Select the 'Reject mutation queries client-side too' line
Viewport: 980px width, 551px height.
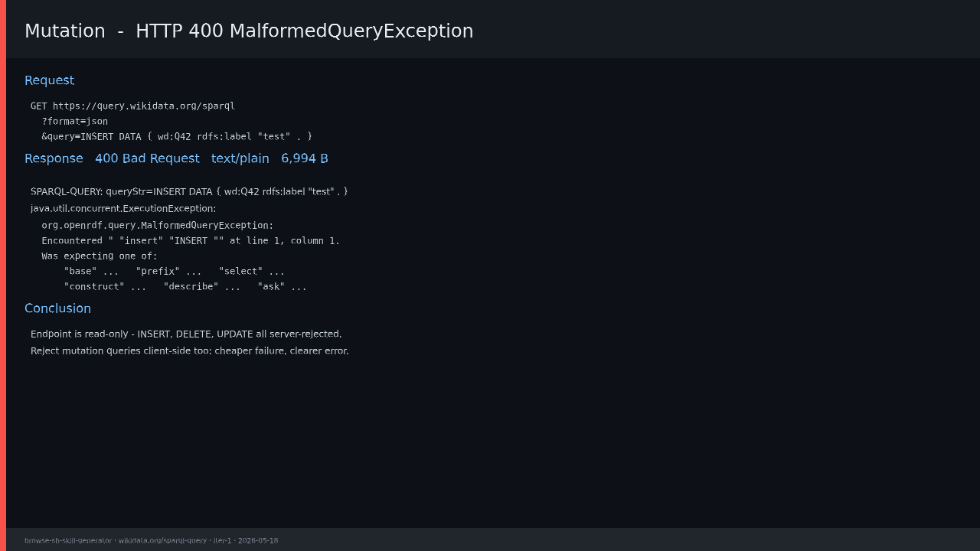click(x=190, y=350)
